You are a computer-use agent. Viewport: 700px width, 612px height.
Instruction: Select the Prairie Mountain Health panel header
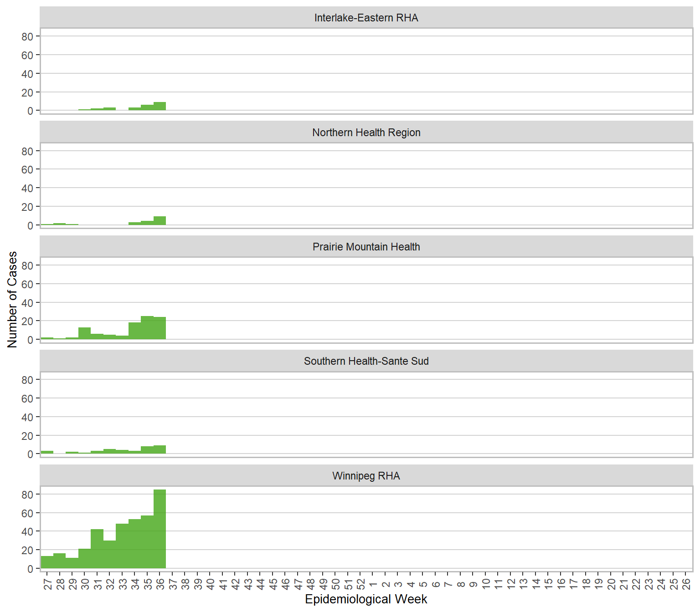pyautogui.click(x=366, y=247)
